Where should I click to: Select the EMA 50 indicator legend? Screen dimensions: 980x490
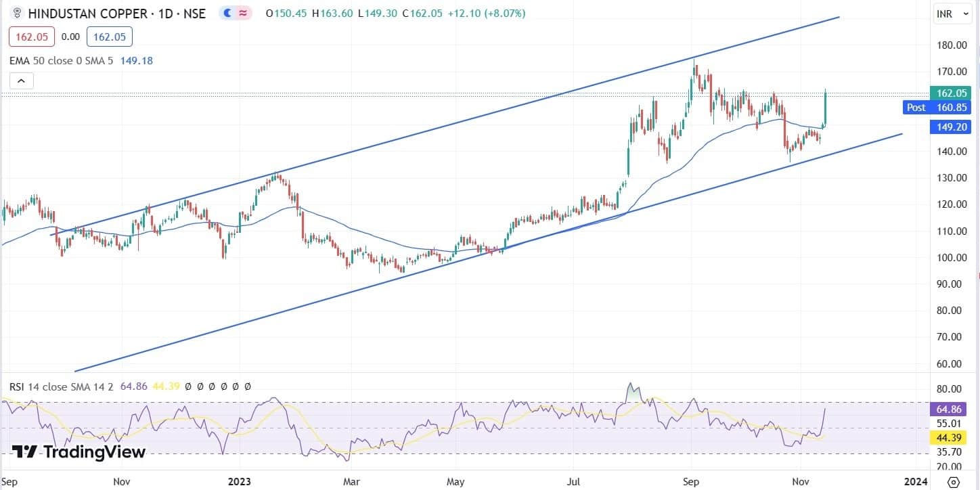coord(61,60)
